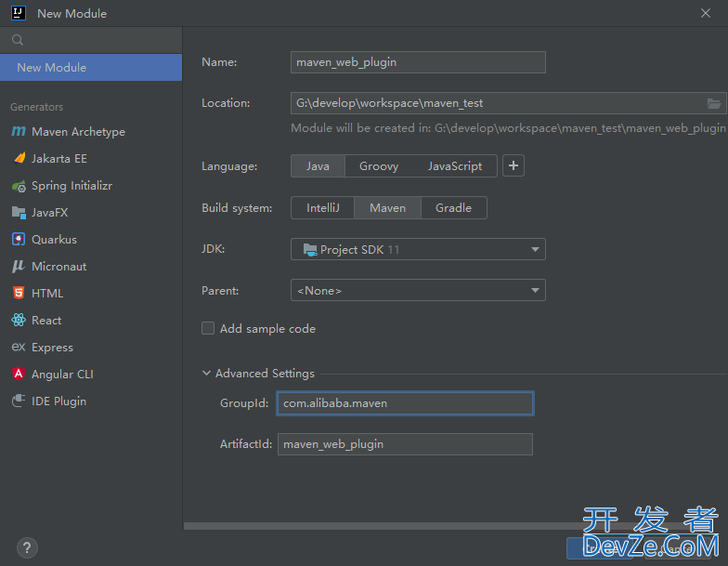Select Jakarta EE generator entry

tap(91, 158)
